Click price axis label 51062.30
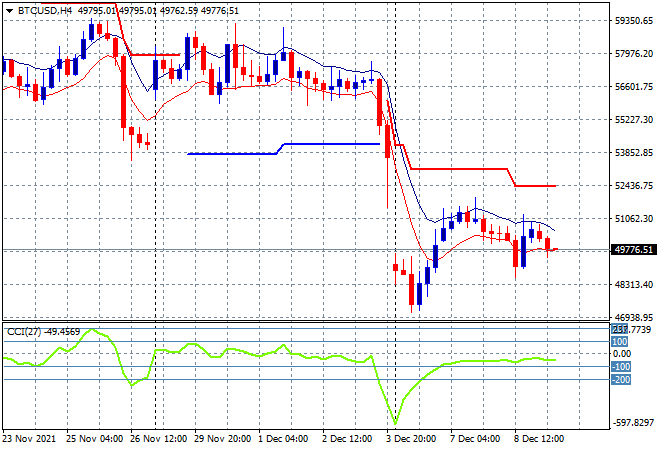Screen dimensions: 660x450 [x=634, y=218]
